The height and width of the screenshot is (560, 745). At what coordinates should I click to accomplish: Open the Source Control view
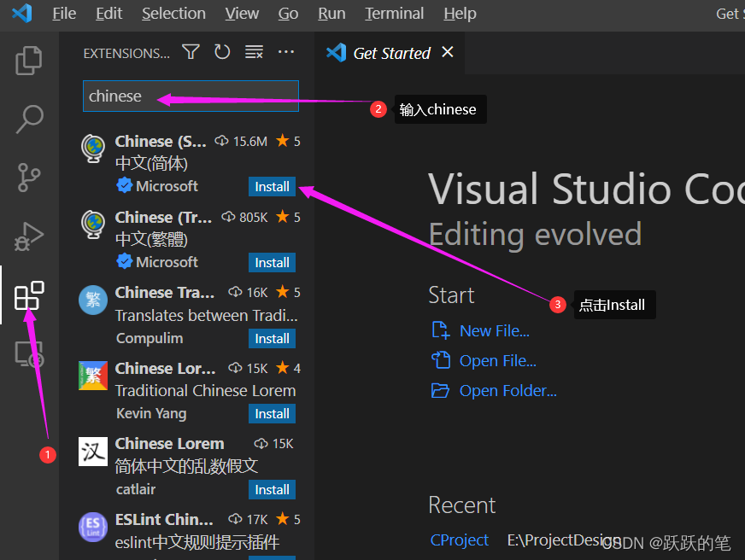point(29,178)
